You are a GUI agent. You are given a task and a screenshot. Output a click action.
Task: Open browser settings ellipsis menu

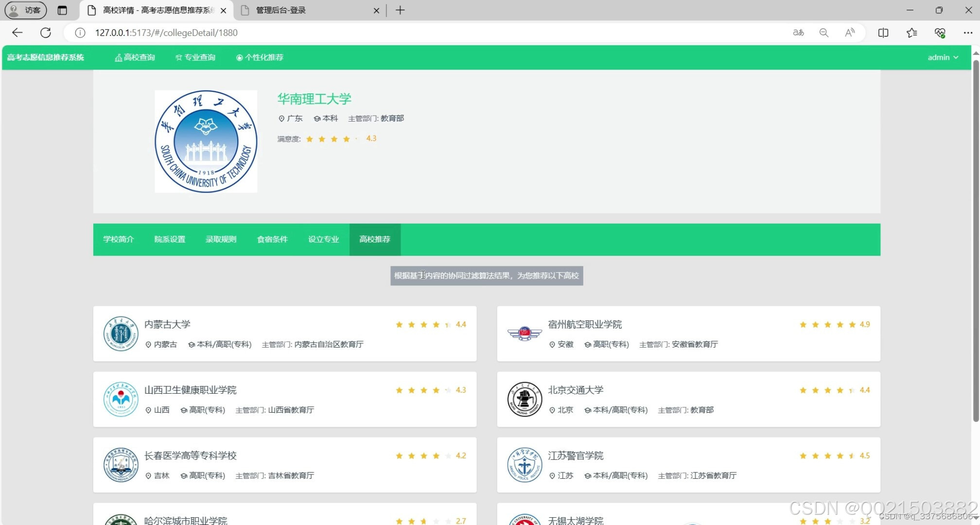(967, 33)
